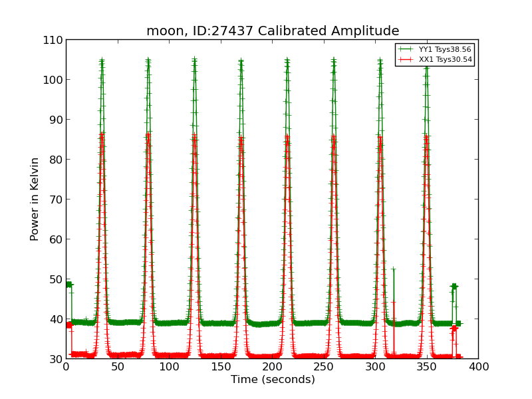Image resolution: width=532 pixels, height=399 pixels.
Task: Click the green line marker in the legend
Action: point(406,49)
